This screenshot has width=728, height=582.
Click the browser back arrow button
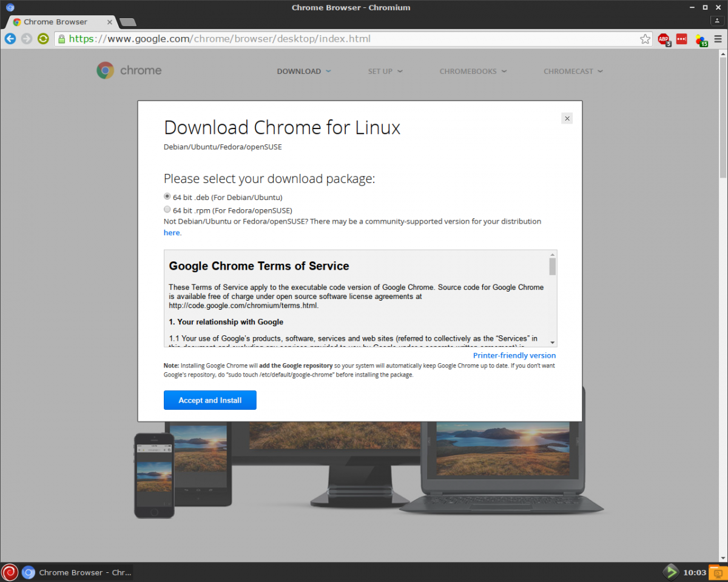click(10, 39)
